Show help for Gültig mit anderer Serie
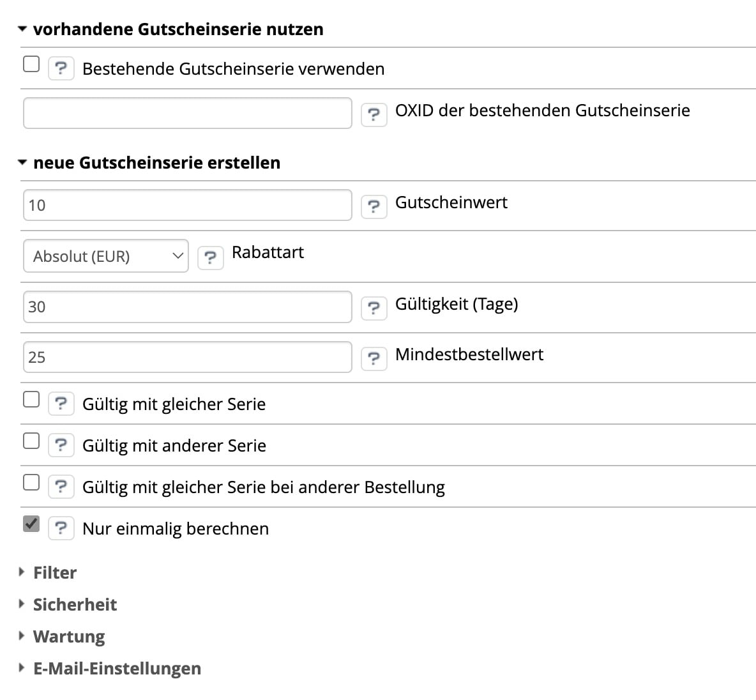 [x=61, y=445]
